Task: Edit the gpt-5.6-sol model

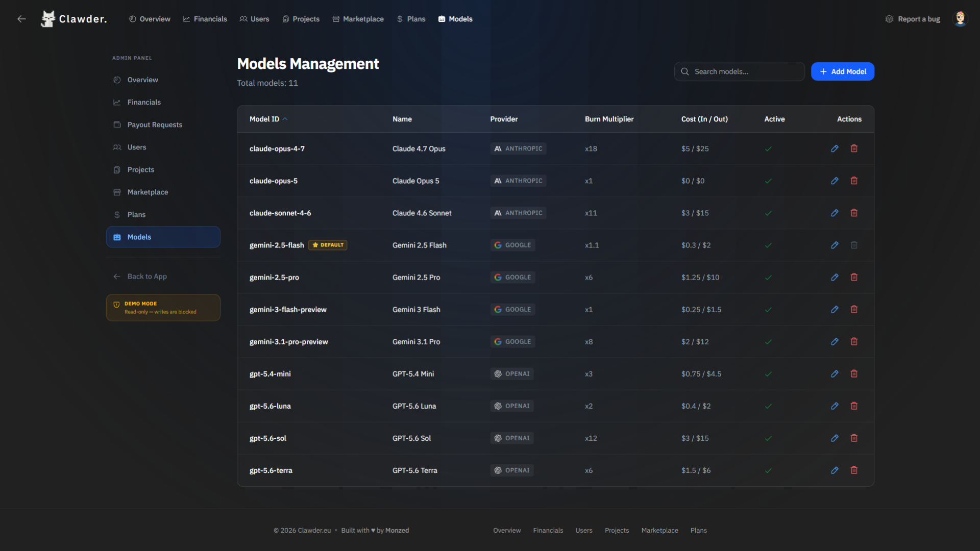Action: [x=835, y=438]
